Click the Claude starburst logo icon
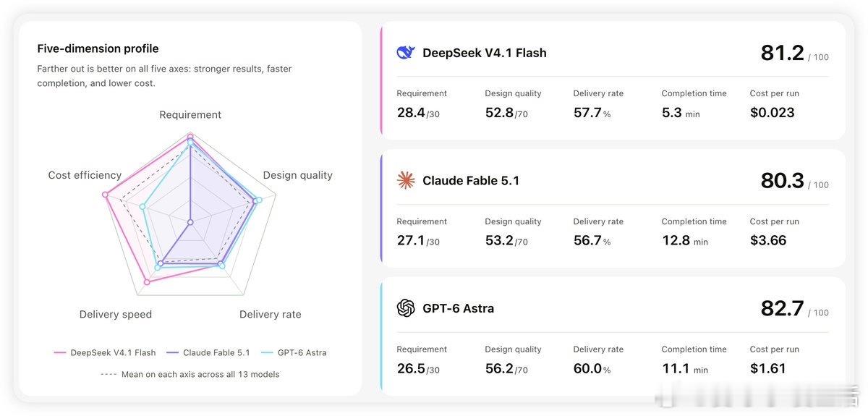868x416 pixels. pyautogui.click(x=406, y=180)
